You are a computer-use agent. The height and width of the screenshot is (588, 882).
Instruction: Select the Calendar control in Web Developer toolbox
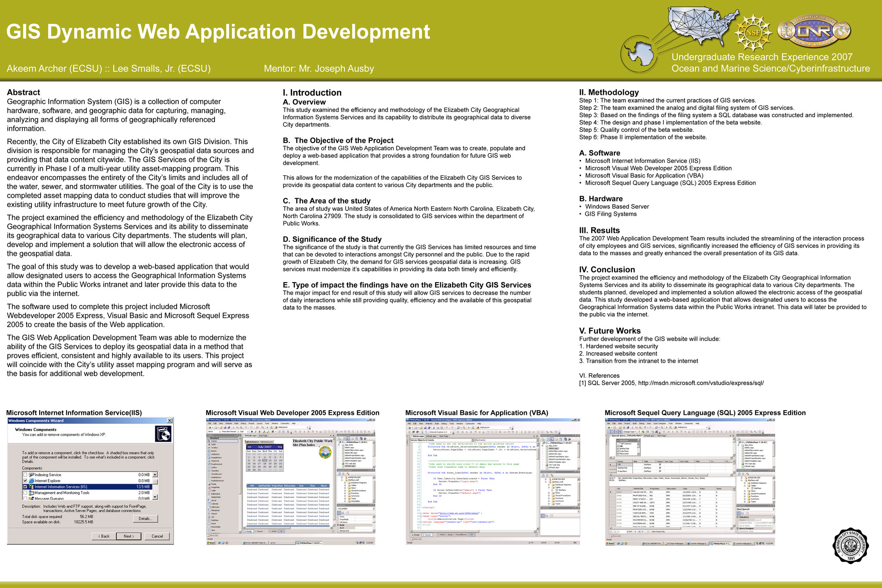coord(213,504)
